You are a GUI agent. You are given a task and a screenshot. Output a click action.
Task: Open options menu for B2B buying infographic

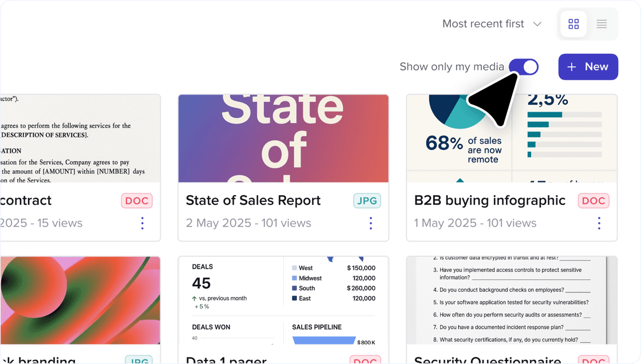[599, 223]
